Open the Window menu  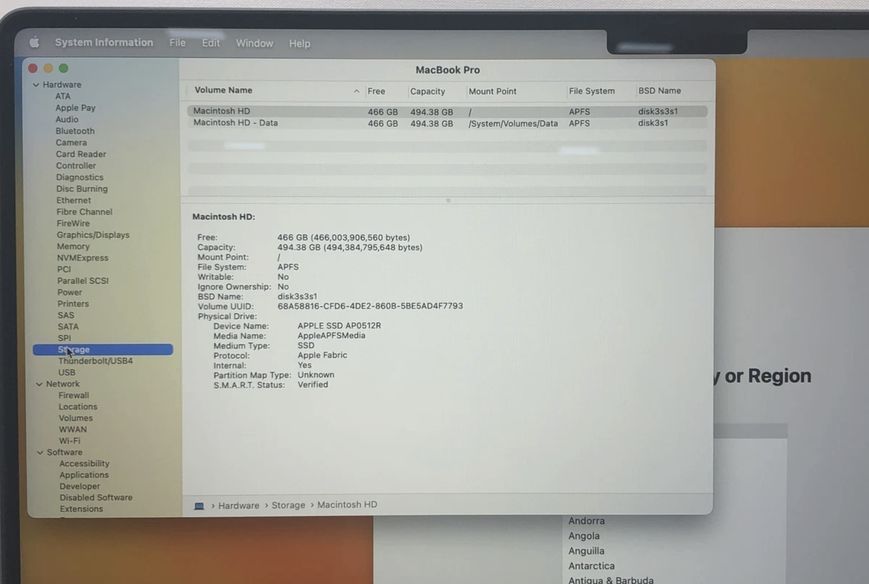pos(254,43)
